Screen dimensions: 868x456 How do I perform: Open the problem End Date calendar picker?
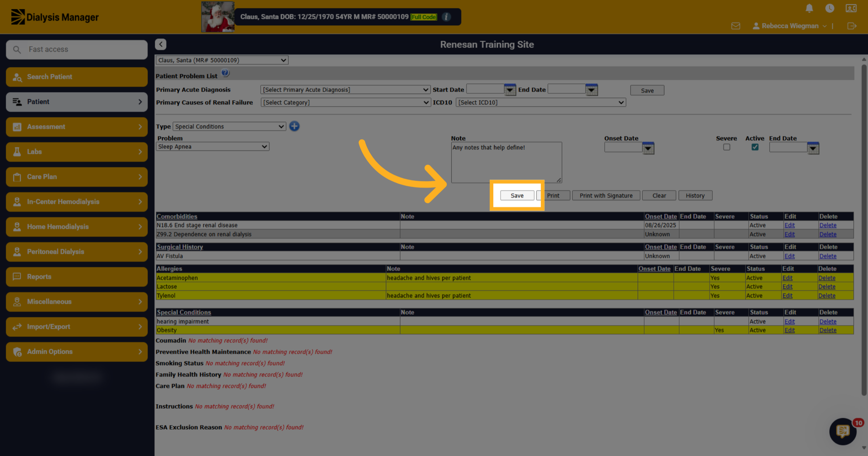813,148
